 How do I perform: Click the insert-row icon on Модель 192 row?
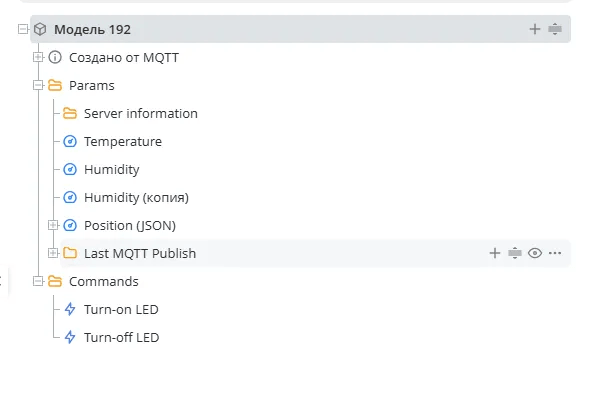point(555,29)
